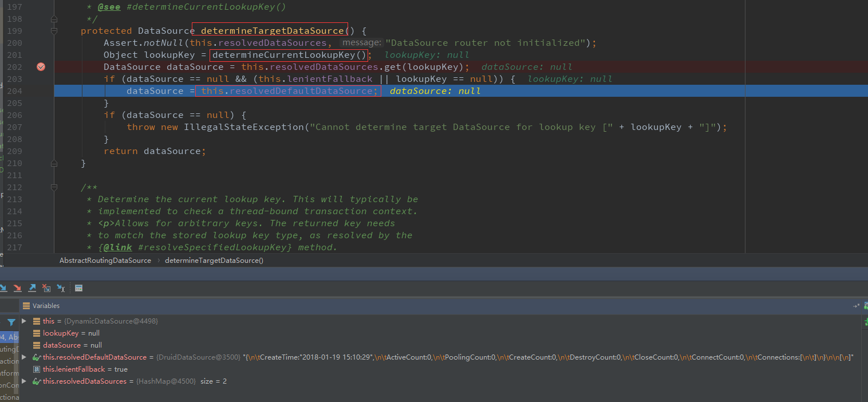Click IllegalStateException on line 207
This screenshot has width=868, height=402.
click(x=244, y=127)
